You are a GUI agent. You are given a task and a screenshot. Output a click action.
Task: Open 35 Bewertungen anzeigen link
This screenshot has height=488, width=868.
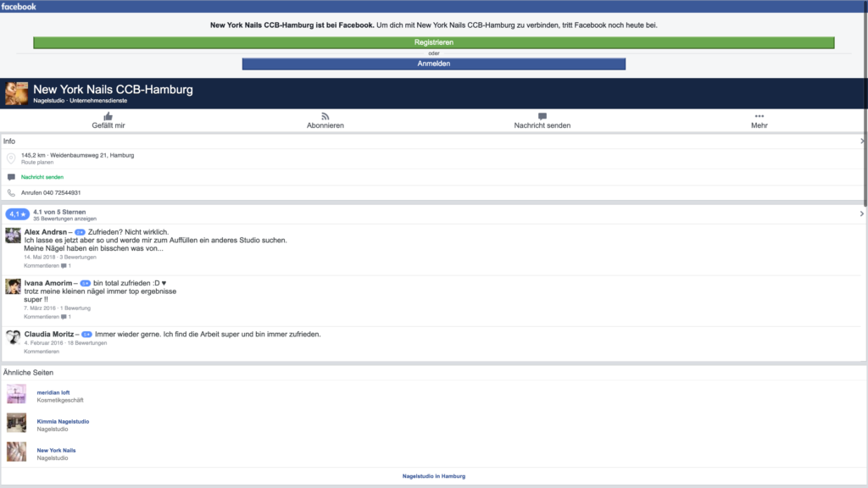59,219
